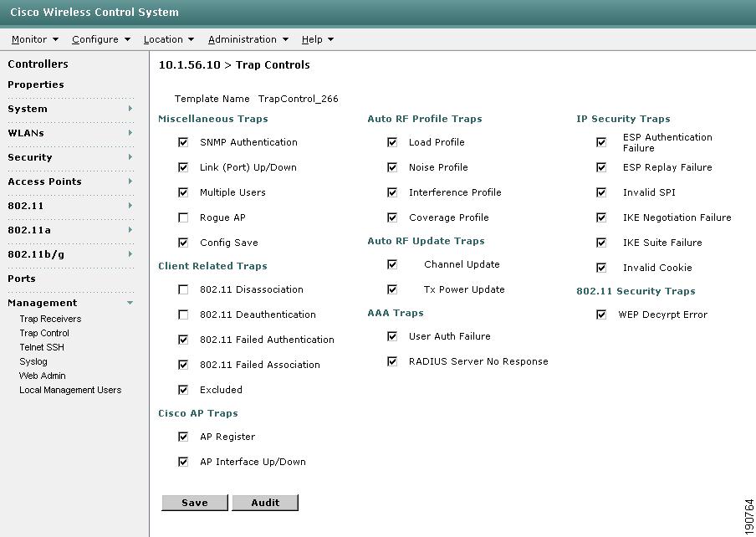Image resolution: width=756 pixels, height=537 pixels.
Task: Open Local Management Users link
Action: (x=70, y=390)
